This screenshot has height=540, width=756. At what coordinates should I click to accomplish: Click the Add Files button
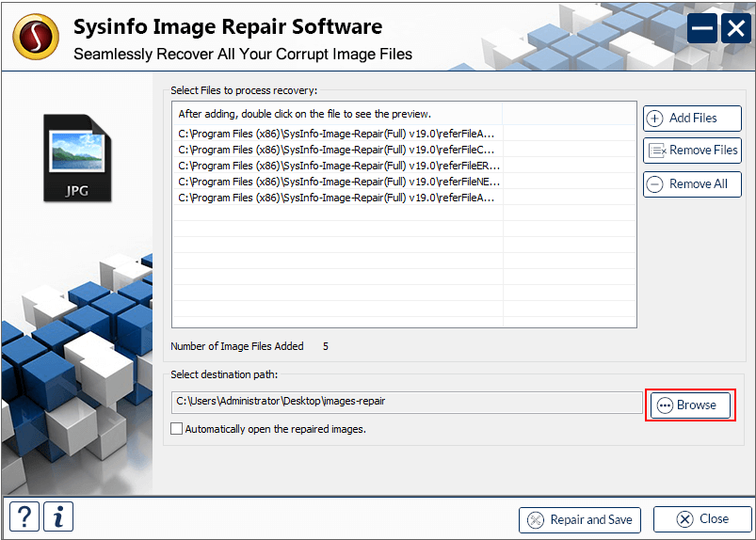(692, 119)
